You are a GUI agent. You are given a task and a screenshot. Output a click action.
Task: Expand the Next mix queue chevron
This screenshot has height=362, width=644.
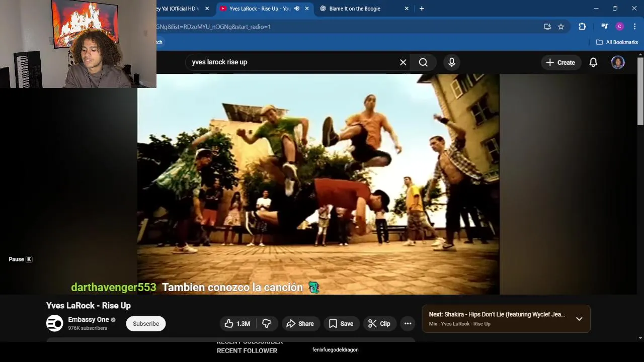click(579, 319)
